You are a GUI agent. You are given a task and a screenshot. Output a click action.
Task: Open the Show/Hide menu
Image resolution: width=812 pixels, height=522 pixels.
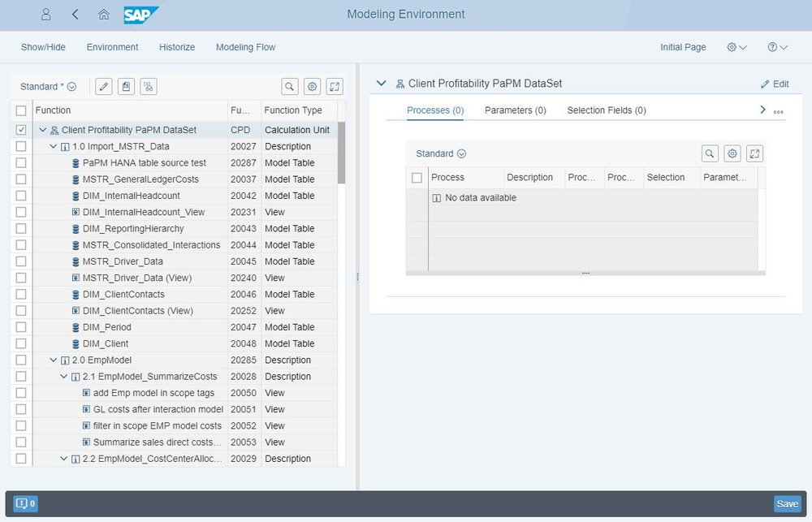pyautogui.click(x=43, y=47)
